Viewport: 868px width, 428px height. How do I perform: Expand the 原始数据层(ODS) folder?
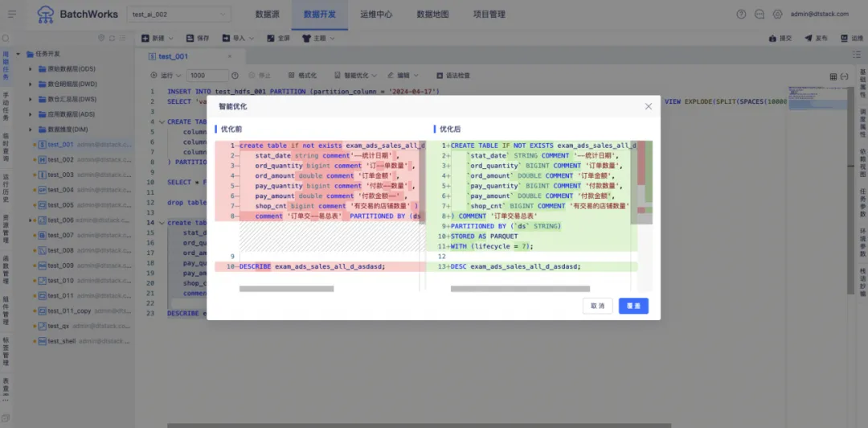pos(31,68)
